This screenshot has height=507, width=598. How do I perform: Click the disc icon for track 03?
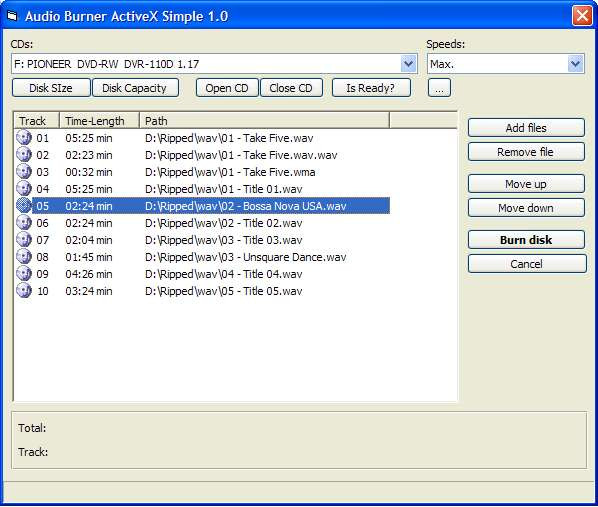[x=24, y=172]
